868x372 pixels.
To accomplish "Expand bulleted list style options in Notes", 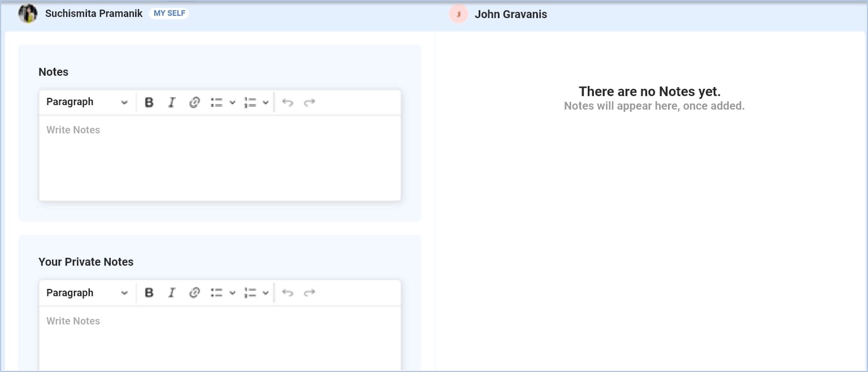I will click(x=232, y=102).
